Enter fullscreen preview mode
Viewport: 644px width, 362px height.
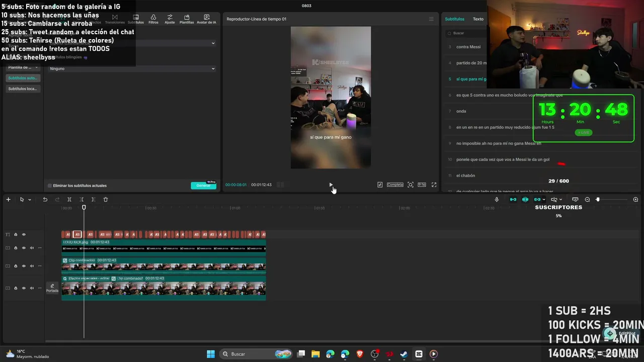point(434,185)
